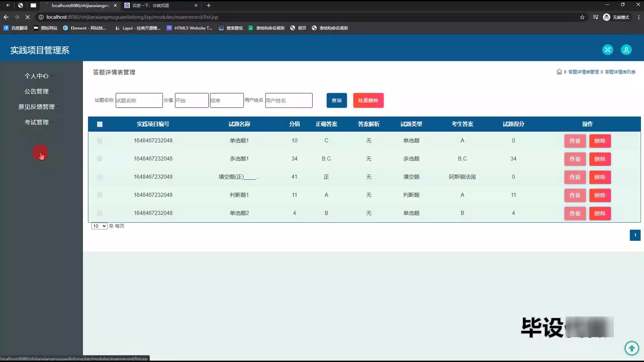Image resolution: width=644 pixels, height=362 pixels.
Task: Click 查看 for the 单选题1 row
Action: click(575, 141)
